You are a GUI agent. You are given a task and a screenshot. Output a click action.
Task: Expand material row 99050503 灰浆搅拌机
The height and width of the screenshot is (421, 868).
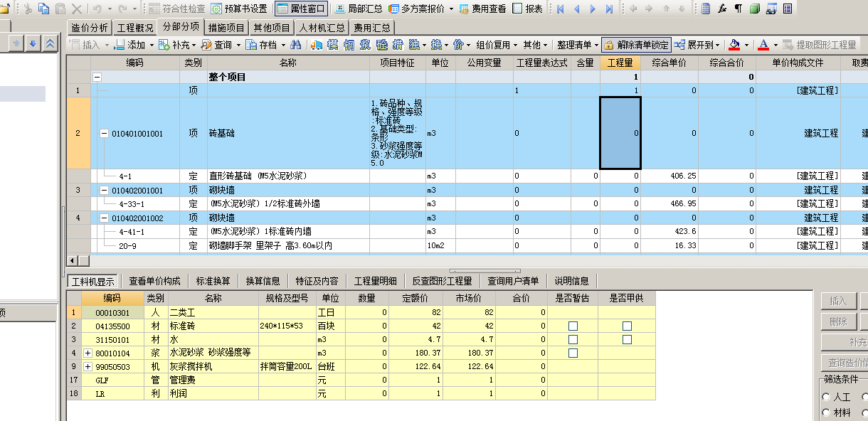coord(88,366)
